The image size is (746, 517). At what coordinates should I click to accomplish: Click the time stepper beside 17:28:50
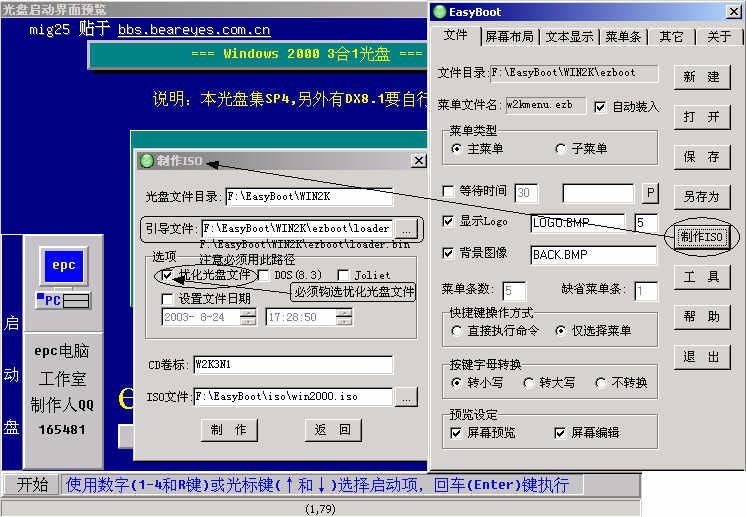pos(344,317)
